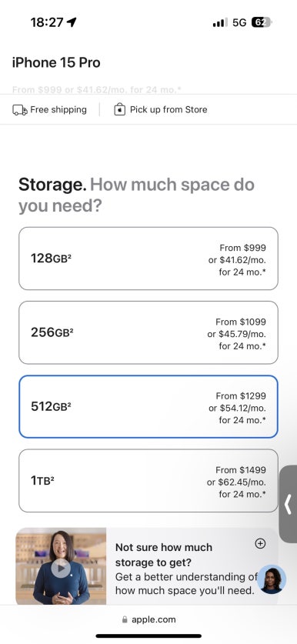Expand the storage help plus icon
This screenshot has height=644, width=297.
(260, 544)
